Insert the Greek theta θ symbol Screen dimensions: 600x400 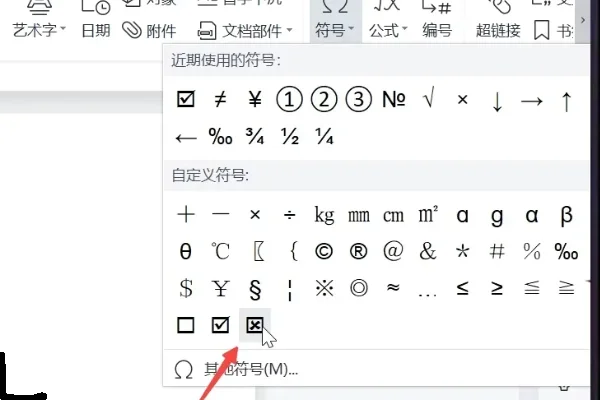[x=186, y=251]
